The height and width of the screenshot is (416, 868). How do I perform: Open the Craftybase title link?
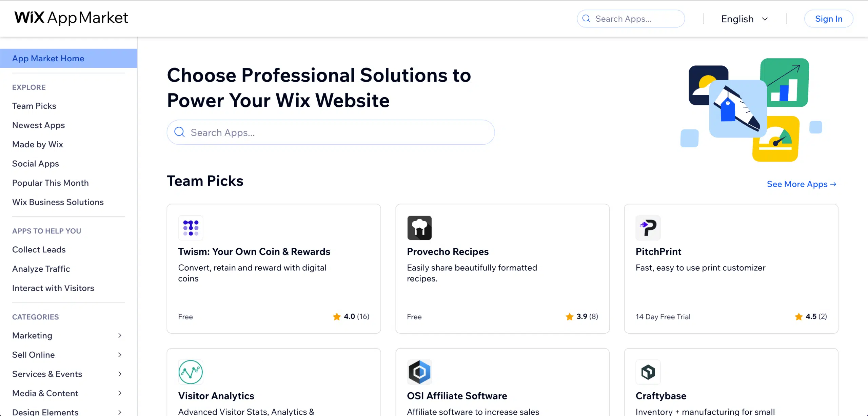click(661, 396)
